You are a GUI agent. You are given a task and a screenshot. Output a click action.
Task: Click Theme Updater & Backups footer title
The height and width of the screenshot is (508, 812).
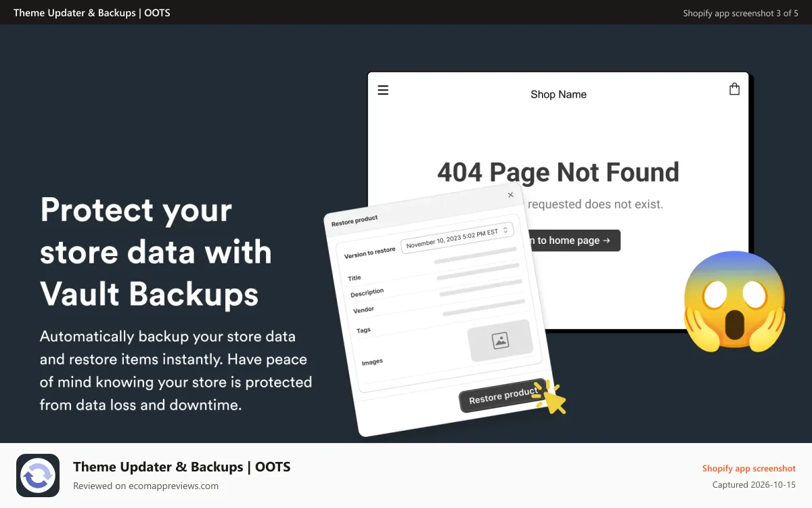[x=181, y=467]
